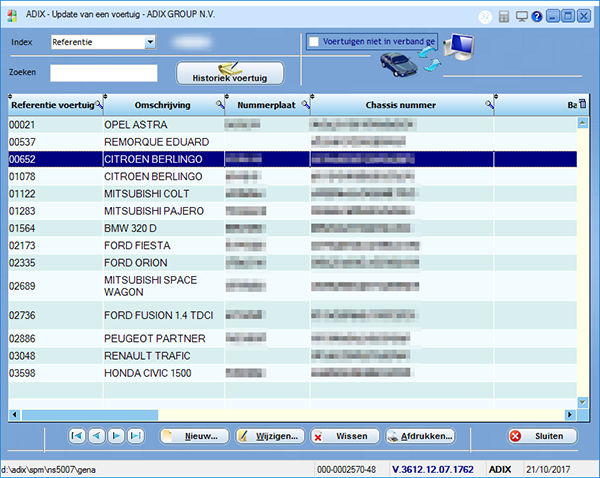Click search magnifier in Nummerplaat header
Screen dimensions: 600x478
(x=305, y=104)
